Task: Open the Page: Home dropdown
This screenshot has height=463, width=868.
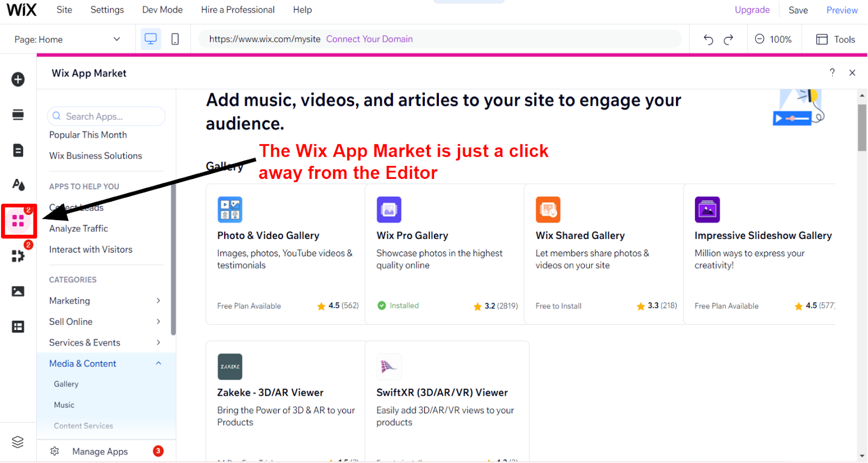Action: coord(67,39)
